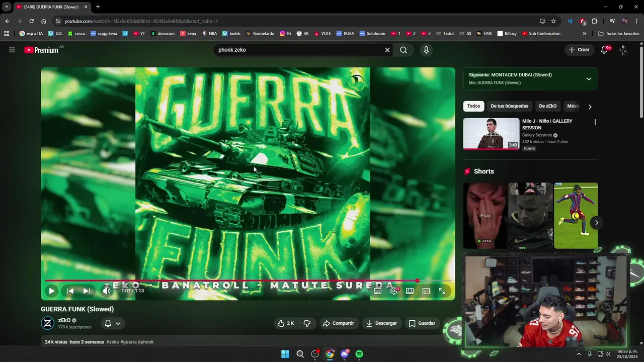This screenshot has width=644, height=362.
Task: Show next Shorts with arrow
Action: coord(597,223)
